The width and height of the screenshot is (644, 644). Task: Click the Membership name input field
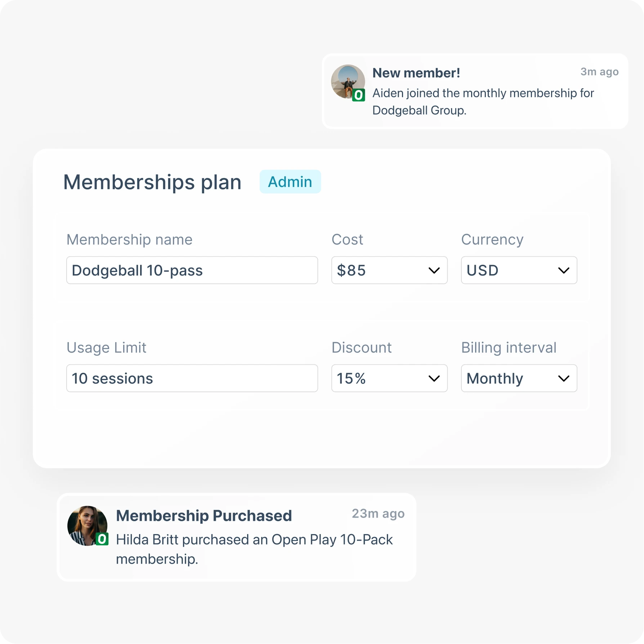[192, 270]
